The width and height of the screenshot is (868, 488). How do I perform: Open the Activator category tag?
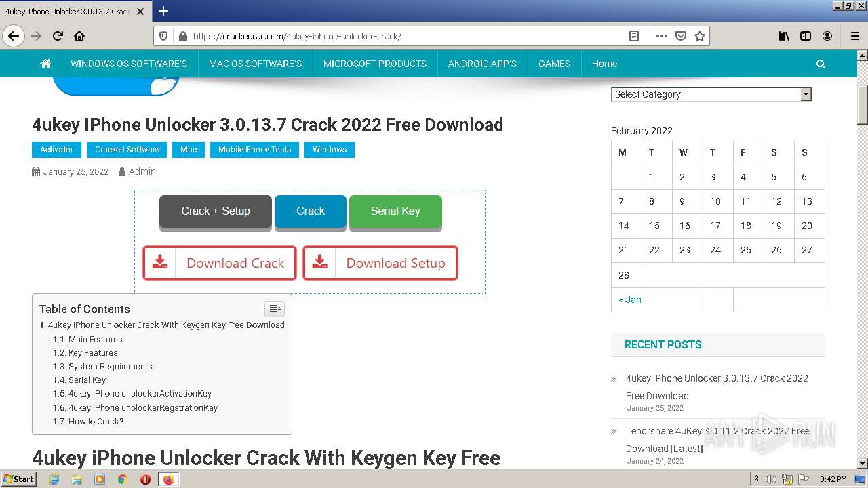click(x=57, y=150)
